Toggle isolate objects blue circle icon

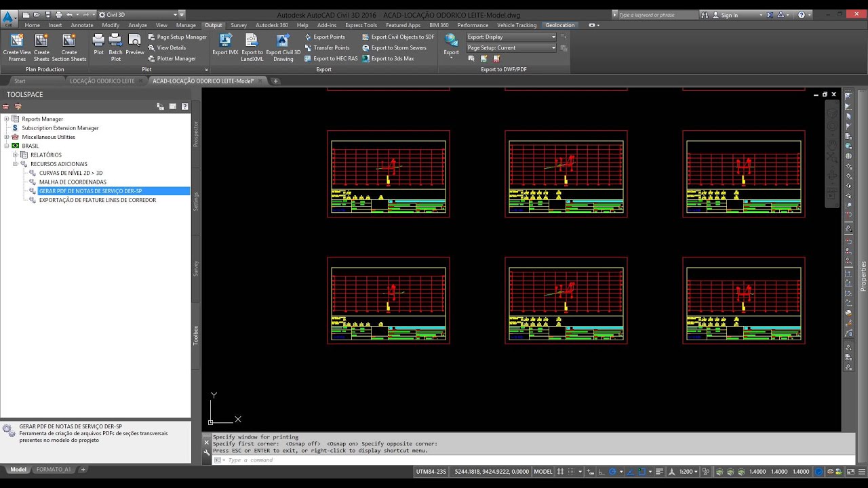(818, 472)
